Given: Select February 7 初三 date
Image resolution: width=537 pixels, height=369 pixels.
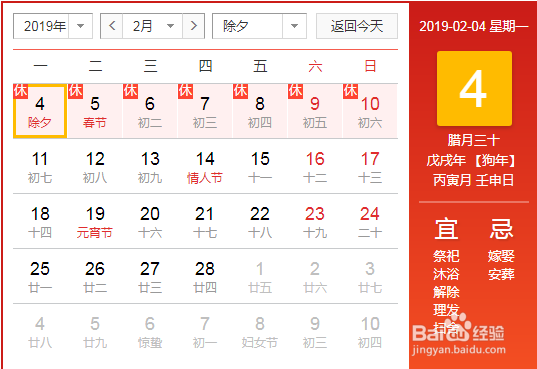Looking at the screenshot, I should pyautogui.click(x=205, y=111).
